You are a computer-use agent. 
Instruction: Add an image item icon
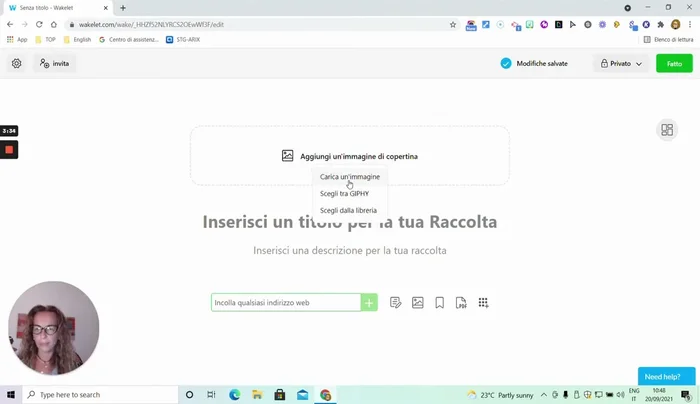pos(417,303)
